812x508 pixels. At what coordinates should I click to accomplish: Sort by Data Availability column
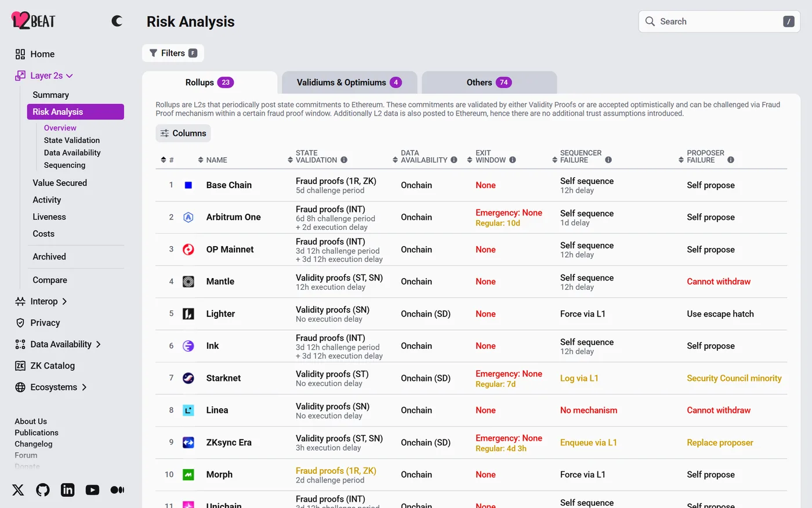point(420,157)
